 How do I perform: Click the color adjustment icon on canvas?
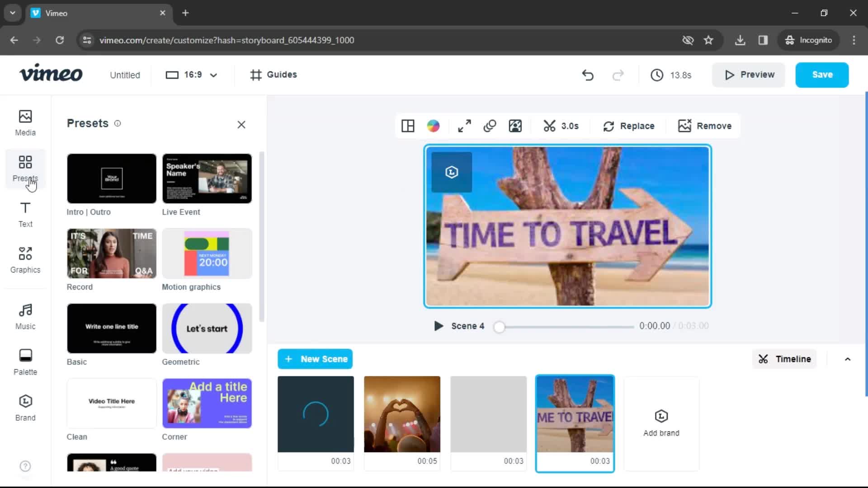tap(434, 126)
